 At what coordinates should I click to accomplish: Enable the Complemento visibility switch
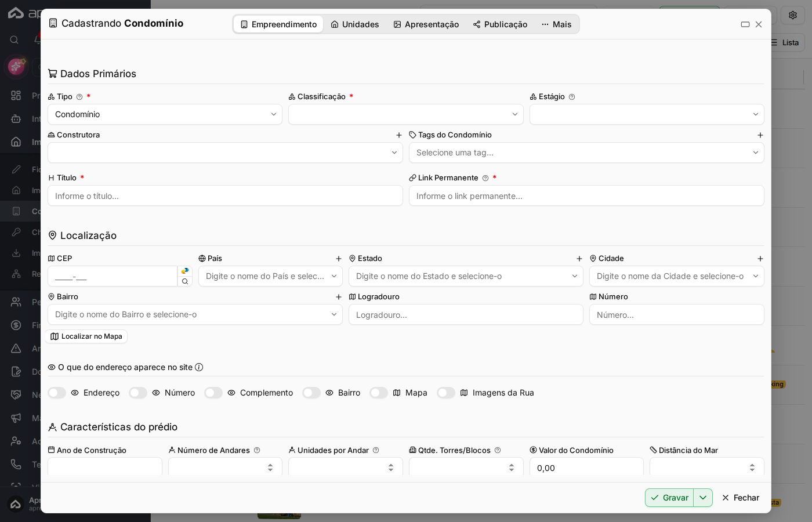(213, 393)
